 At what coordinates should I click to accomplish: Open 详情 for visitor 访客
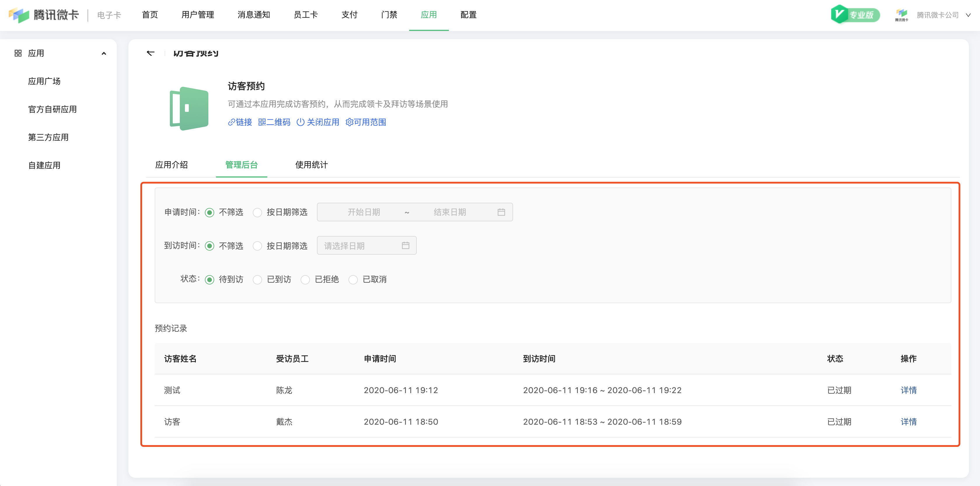tap(908, 422)
